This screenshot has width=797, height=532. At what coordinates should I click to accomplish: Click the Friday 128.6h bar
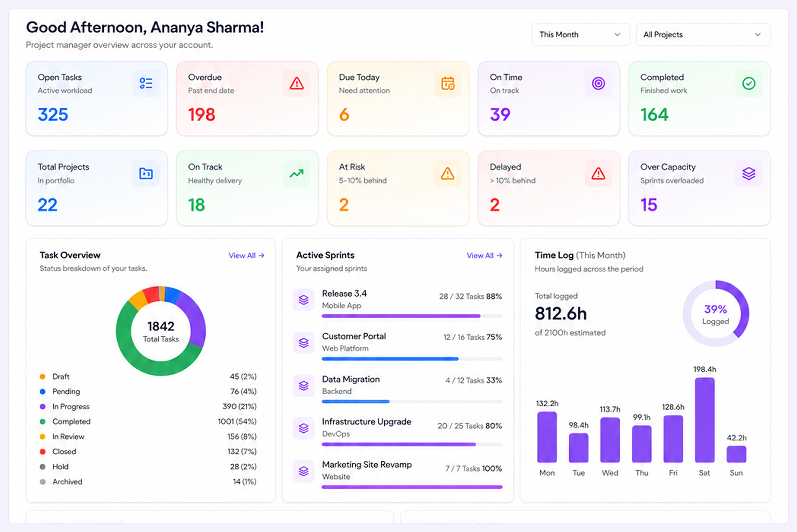673,439
